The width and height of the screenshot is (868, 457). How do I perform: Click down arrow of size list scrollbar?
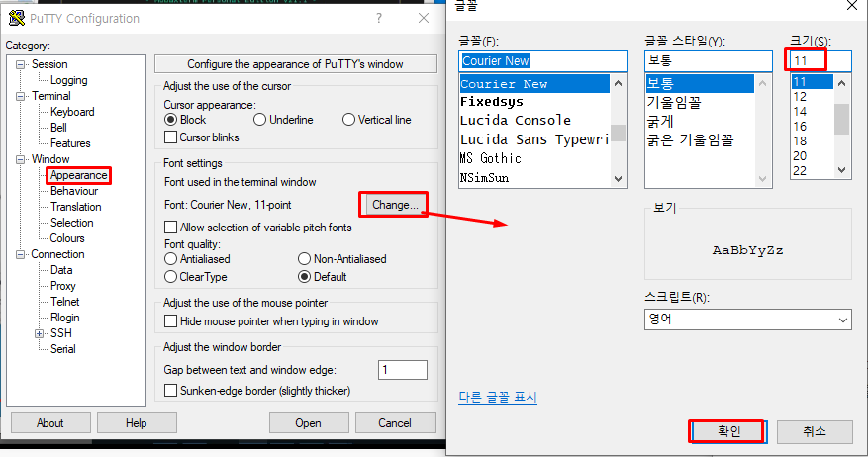tap(841, 170)
